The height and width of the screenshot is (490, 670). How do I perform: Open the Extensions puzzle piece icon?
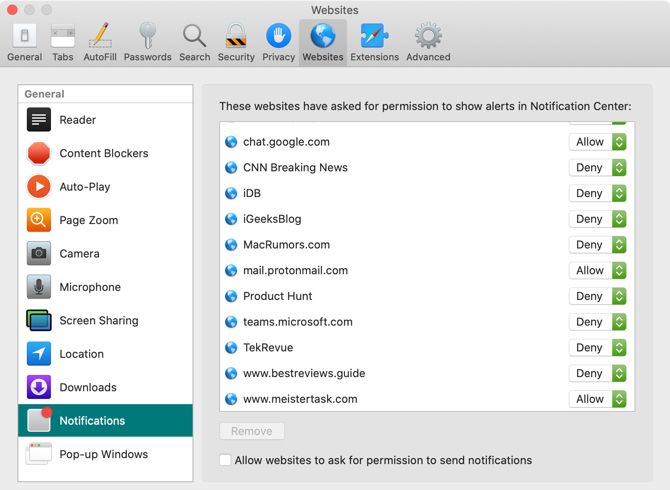(x=374, y=37)
